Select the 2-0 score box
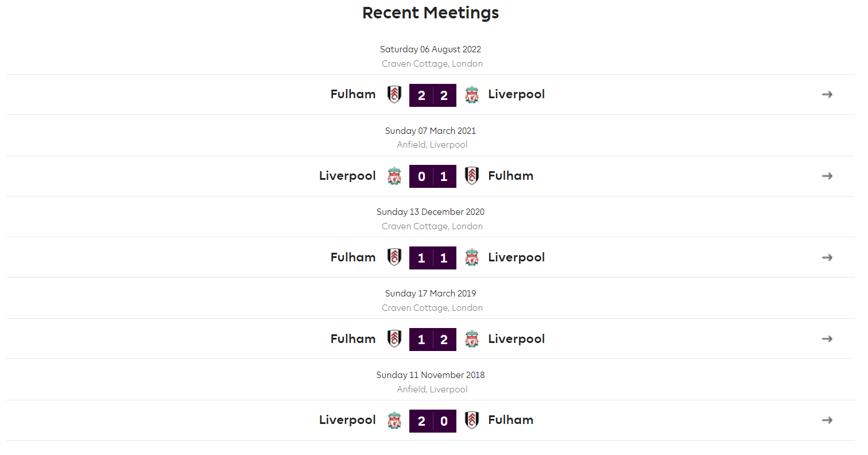 pos(433,421)
